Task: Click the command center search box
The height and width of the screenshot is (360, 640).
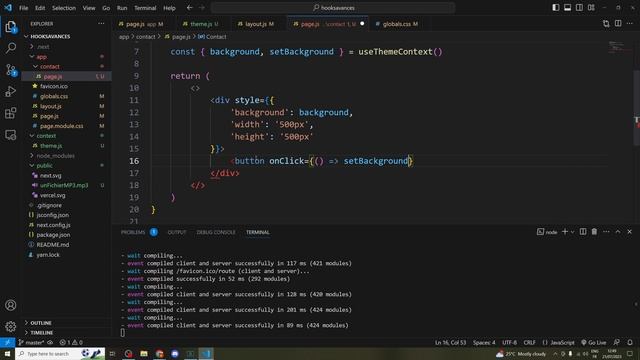Action: tap(333, 7)
